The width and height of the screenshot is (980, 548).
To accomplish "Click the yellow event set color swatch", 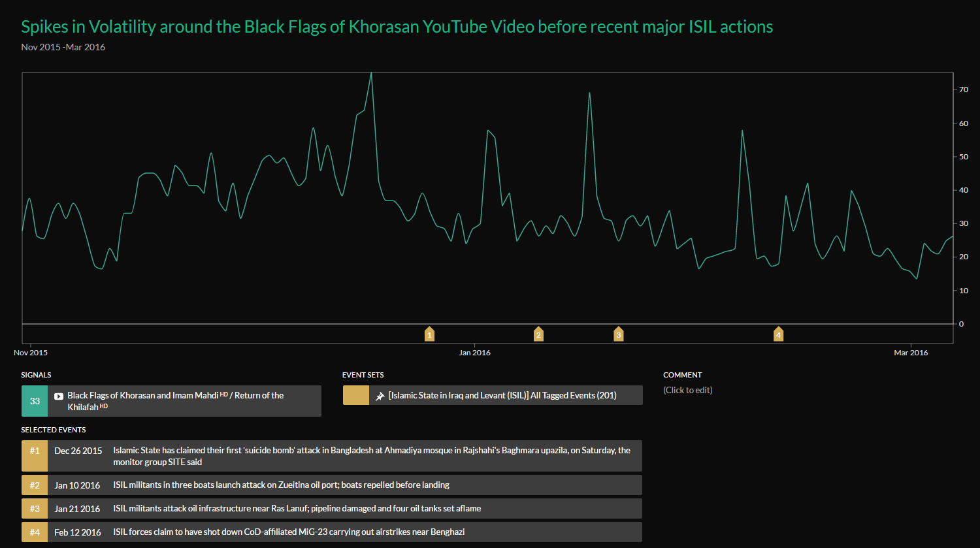I will [356, 395].
